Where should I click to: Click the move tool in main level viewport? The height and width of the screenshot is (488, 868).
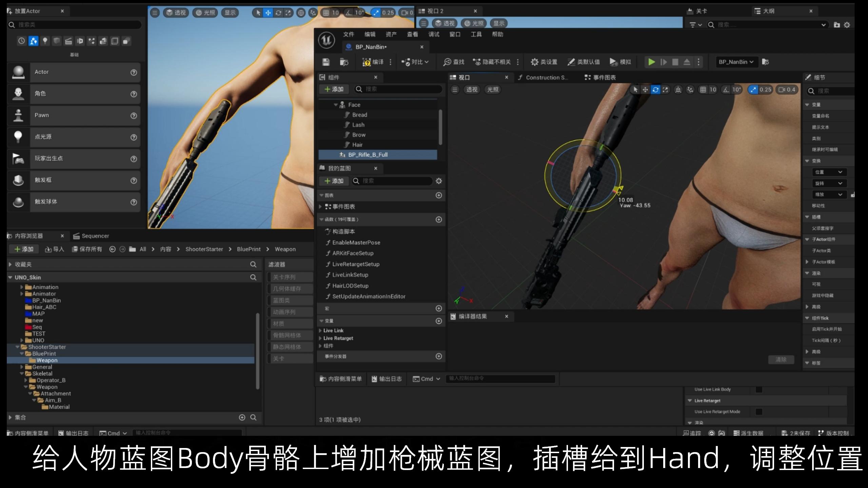coord(268,13)
